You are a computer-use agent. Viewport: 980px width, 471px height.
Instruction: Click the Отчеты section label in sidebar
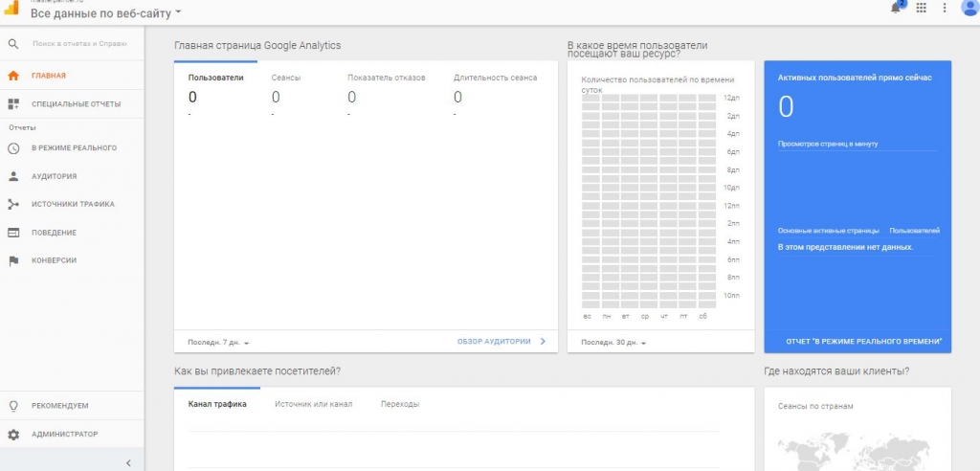click(23, 127)
